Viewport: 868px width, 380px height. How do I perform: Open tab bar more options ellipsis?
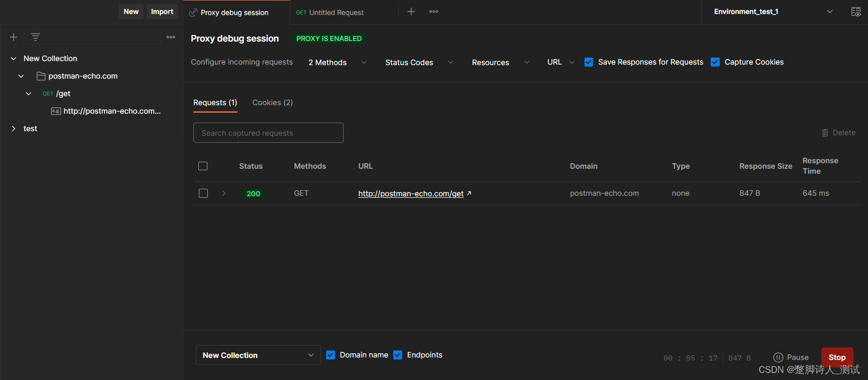coord(434,12)
